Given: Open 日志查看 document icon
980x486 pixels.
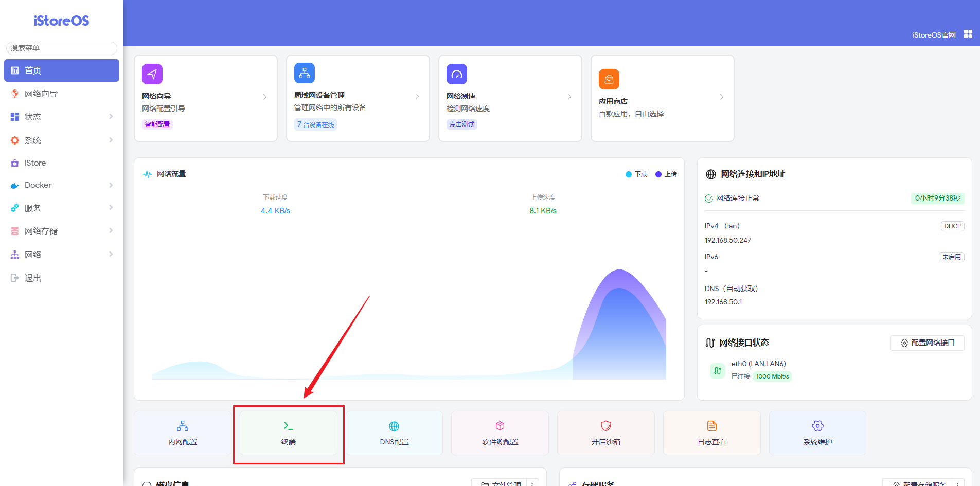Looking at the screenshot, I should tap(712, 426).
